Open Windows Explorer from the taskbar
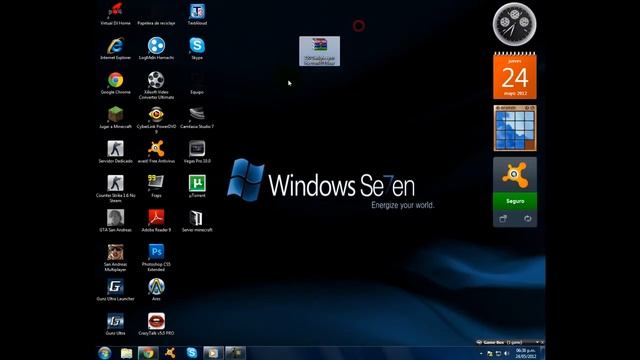Viewport: 640px width, 360px height. click(127, 353)
